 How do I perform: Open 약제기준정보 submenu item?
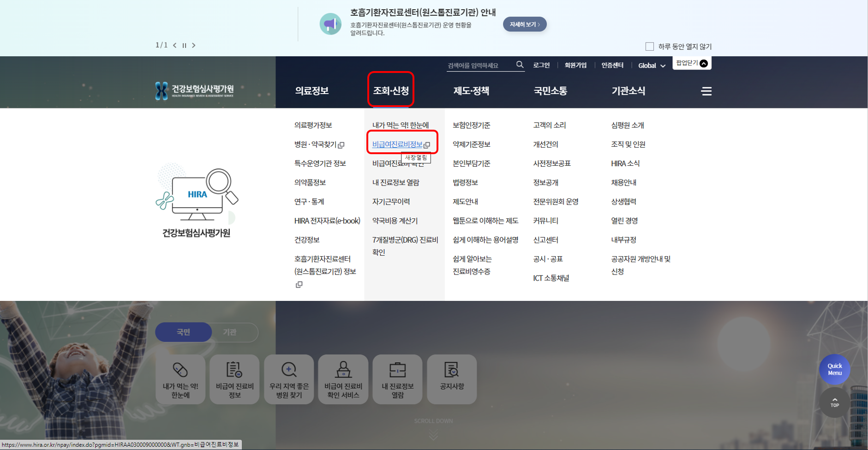tap(471, 144)
